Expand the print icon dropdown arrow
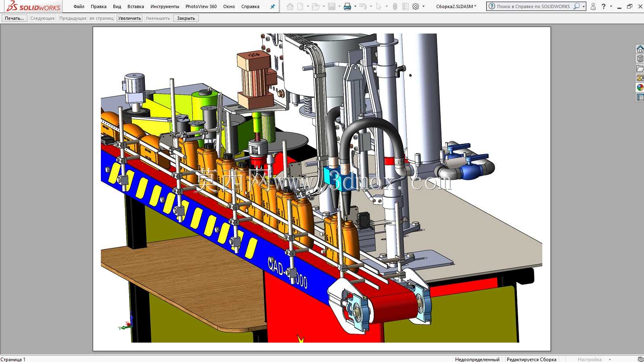 tap(355, 6)
